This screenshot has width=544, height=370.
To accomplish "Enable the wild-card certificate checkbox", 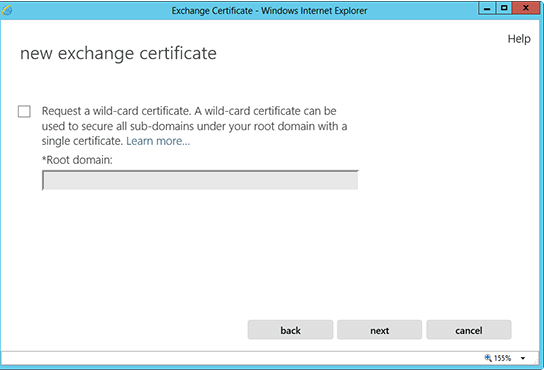I will (24, 112).
